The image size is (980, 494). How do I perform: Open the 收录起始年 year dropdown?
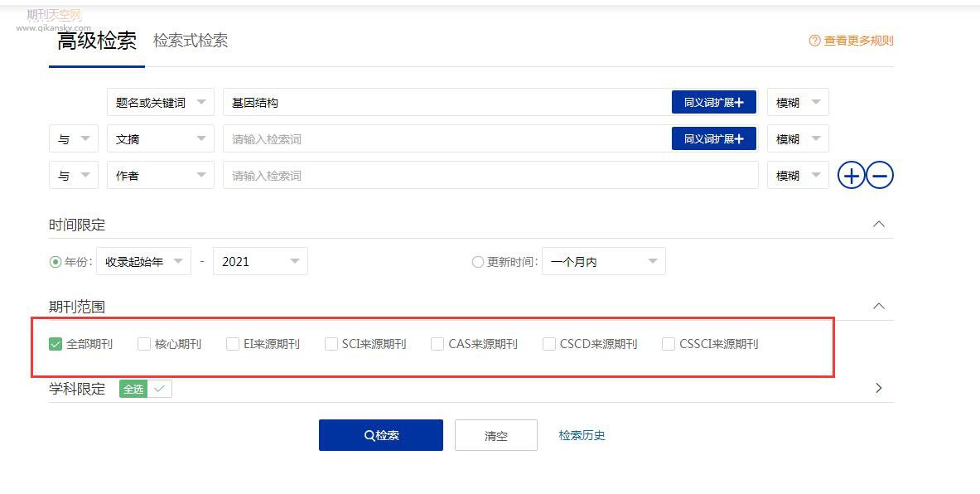[x=144, y=262]
